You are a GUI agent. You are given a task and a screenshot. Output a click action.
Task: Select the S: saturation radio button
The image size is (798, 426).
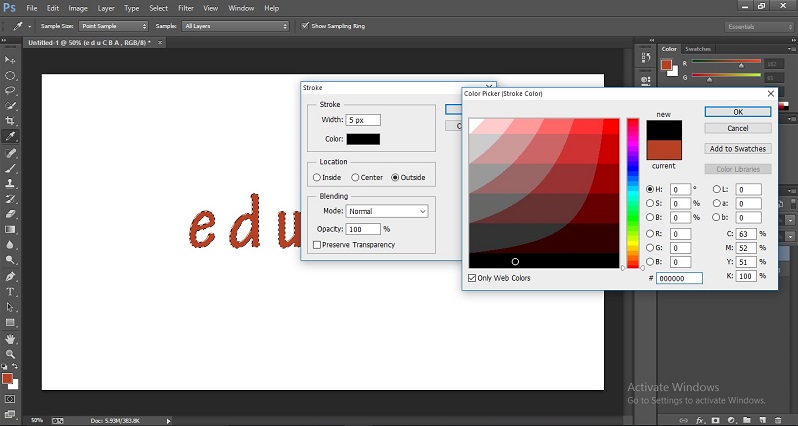650,203
